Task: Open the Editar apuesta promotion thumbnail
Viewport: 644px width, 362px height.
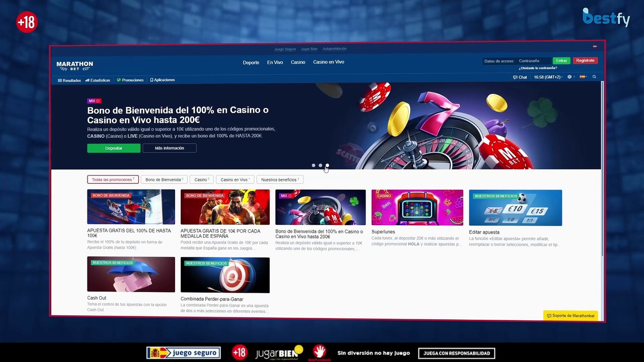Action: click(x=515, y=208)
